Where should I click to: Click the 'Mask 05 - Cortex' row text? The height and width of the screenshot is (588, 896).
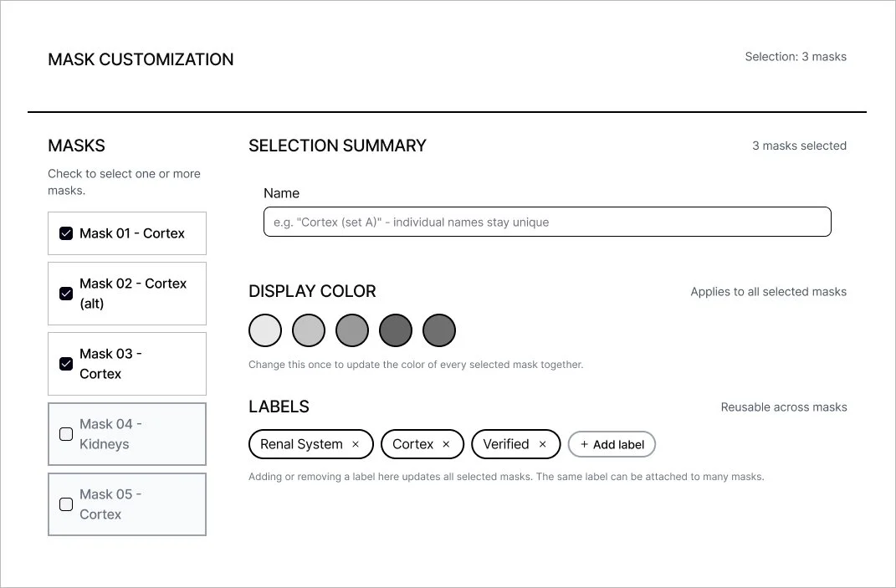coord(111,504)
